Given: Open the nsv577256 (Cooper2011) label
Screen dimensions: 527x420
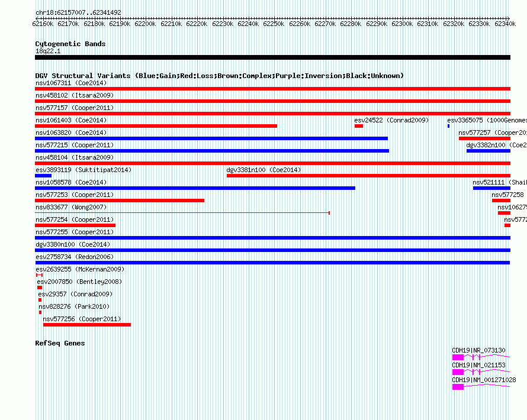Looking at the screenshot, I should [82, 319].
